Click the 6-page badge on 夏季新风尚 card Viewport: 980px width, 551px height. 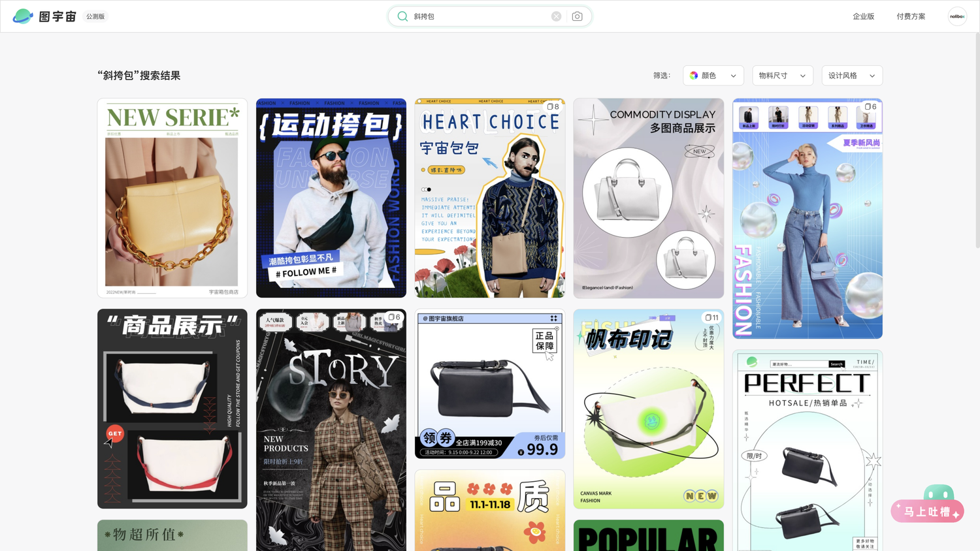tap(870, 106)
